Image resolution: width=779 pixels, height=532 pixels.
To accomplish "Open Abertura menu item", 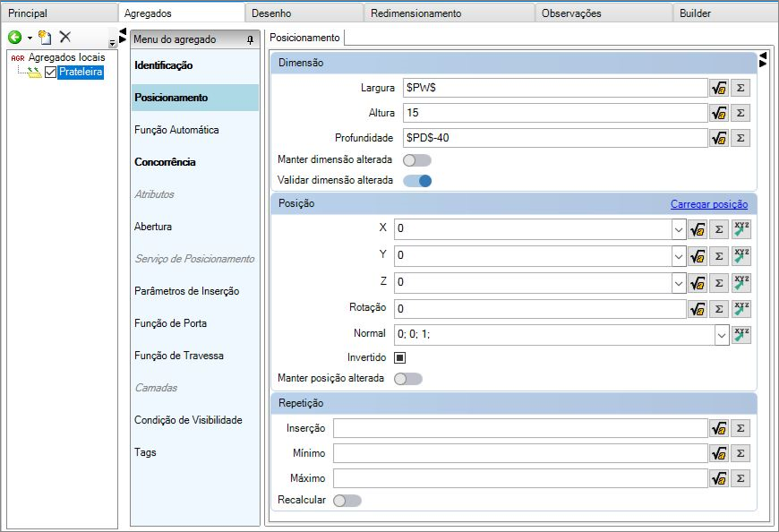I will coord(195,227).
